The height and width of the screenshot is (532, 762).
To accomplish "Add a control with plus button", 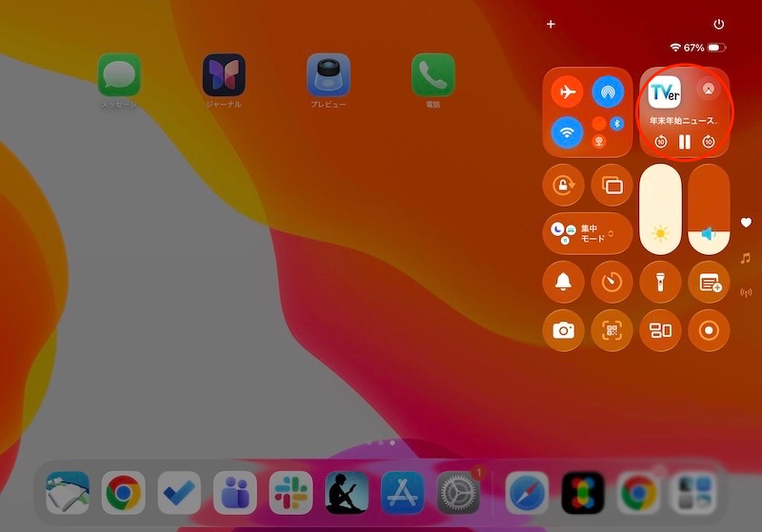I will coord(551,25).
